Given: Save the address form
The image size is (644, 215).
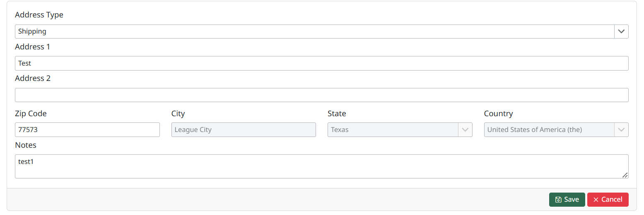Looking at the screenshot, I should [x=567, y=200].
